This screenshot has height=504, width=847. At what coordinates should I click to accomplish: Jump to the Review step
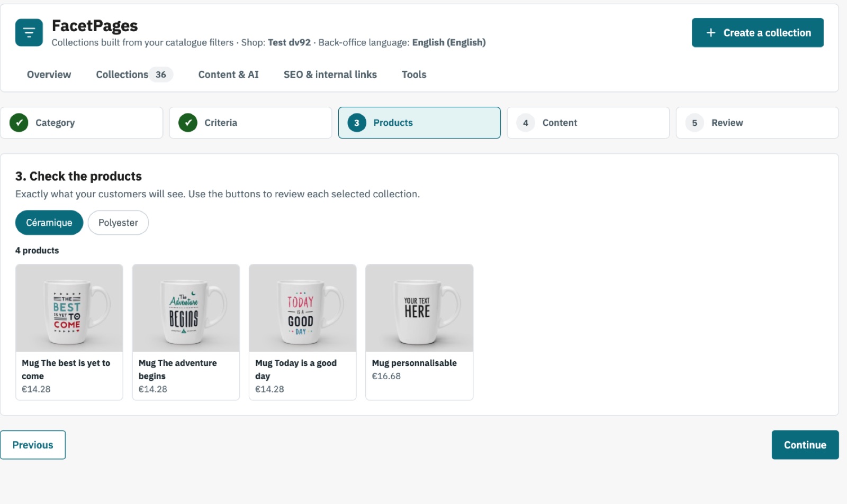(x=757, y=123)
